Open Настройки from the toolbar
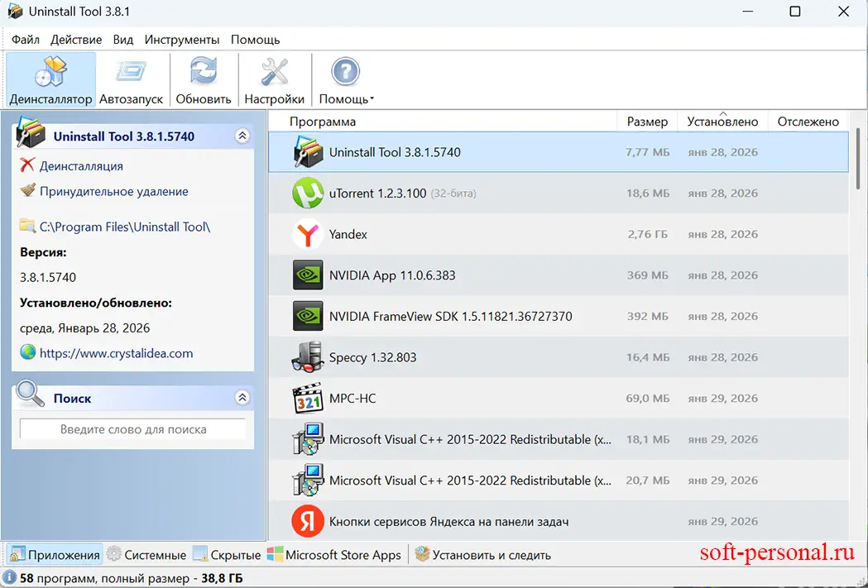Viewport: 868px width, 588px height. 275,79
